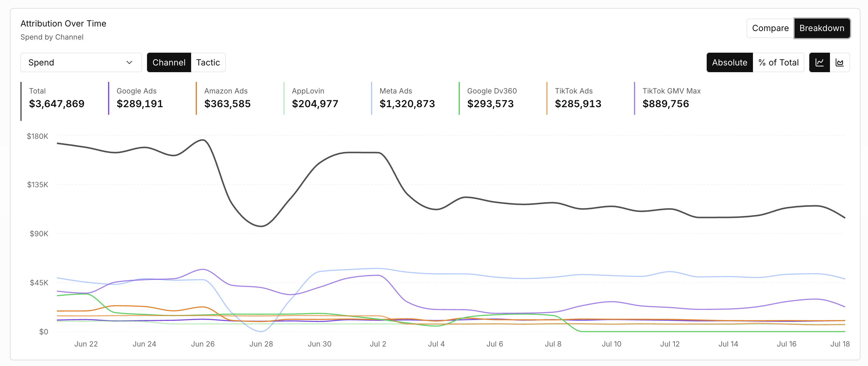Image resolution: width=868 pixels, height=366 pixels.
Task: Select the Tactic grouping toggle
Action: click(x=208, y=62)
